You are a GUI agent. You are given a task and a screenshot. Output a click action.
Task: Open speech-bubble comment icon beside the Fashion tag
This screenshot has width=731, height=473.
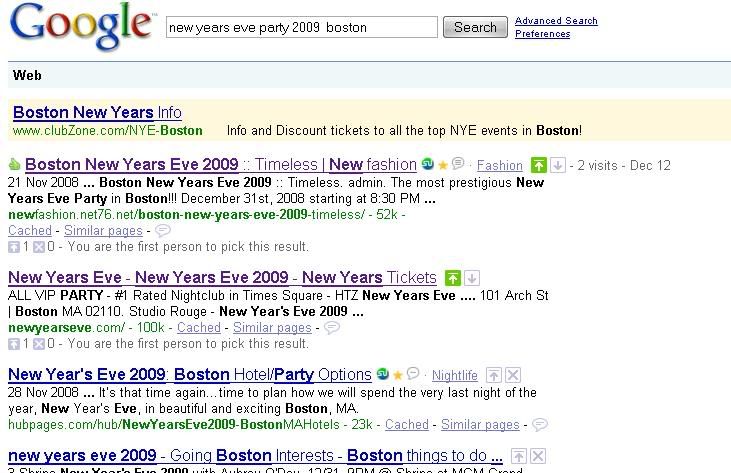[x=459, y=163]
